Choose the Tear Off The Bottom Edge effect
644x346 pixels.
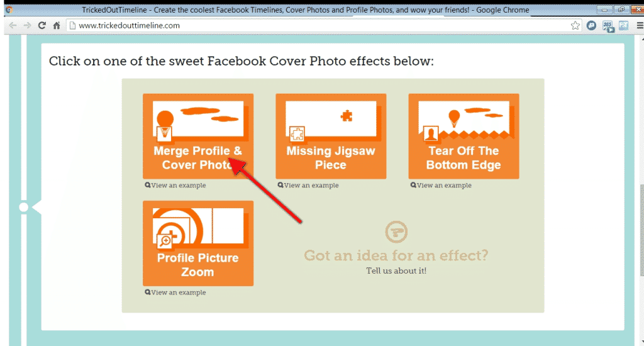point(464,136)
